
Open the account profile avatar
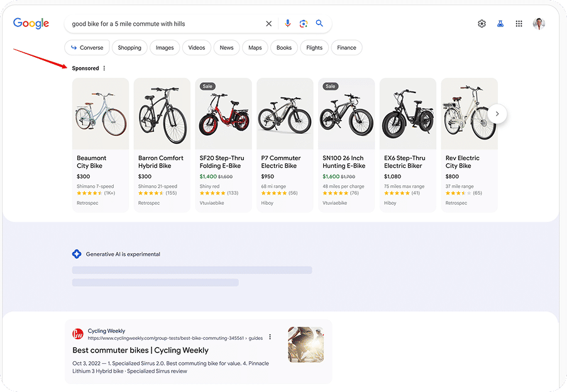point(539,24)
